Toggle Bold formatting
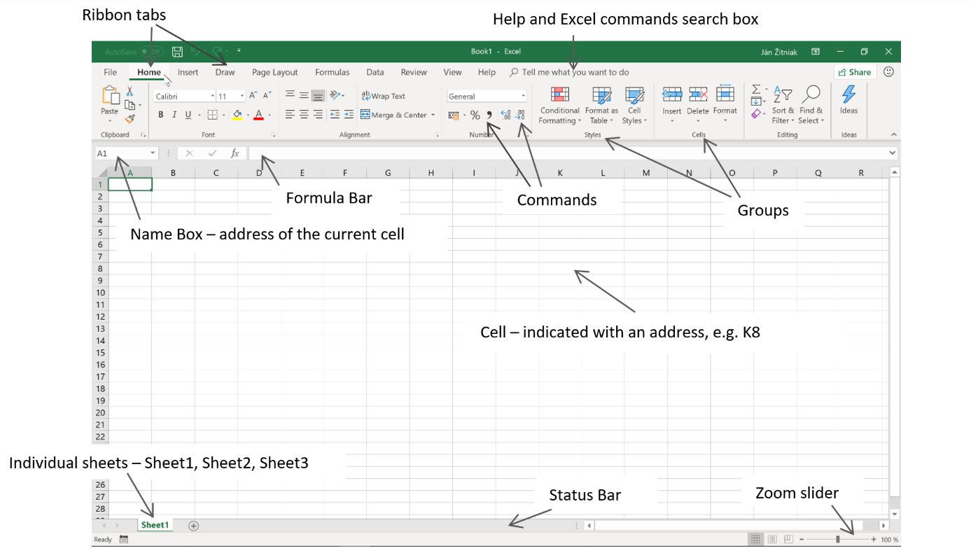Viewport: 971px width, 560px height. click(x=160, y=115)
